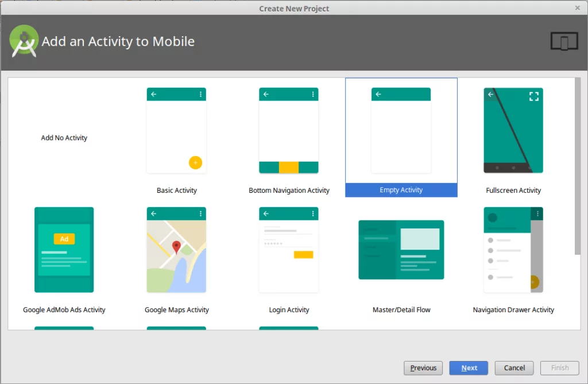
Task: Select the Empty Activity template
Action: (x=401, y=131)
